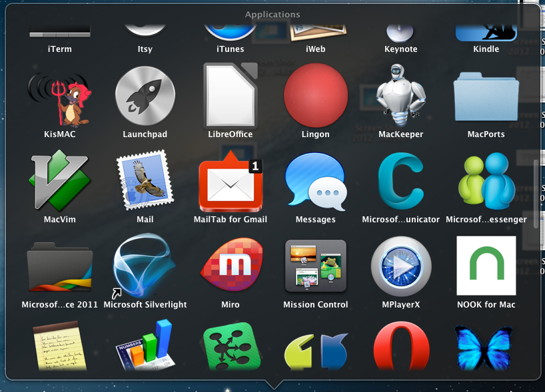Launch the green OmniGraffle diagram icon
Viewport: 545px width, 392px height.
tap(232, 346)
